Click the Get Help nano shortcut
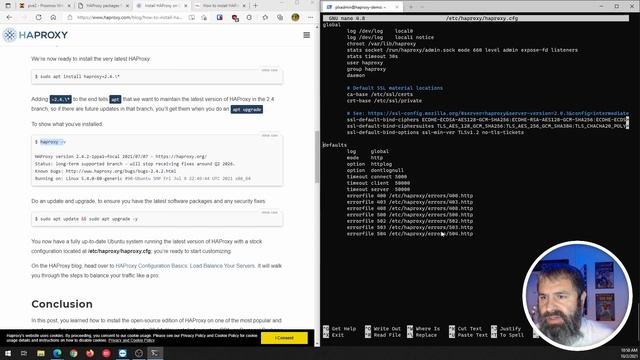640x360 pixels. (339, 329)
